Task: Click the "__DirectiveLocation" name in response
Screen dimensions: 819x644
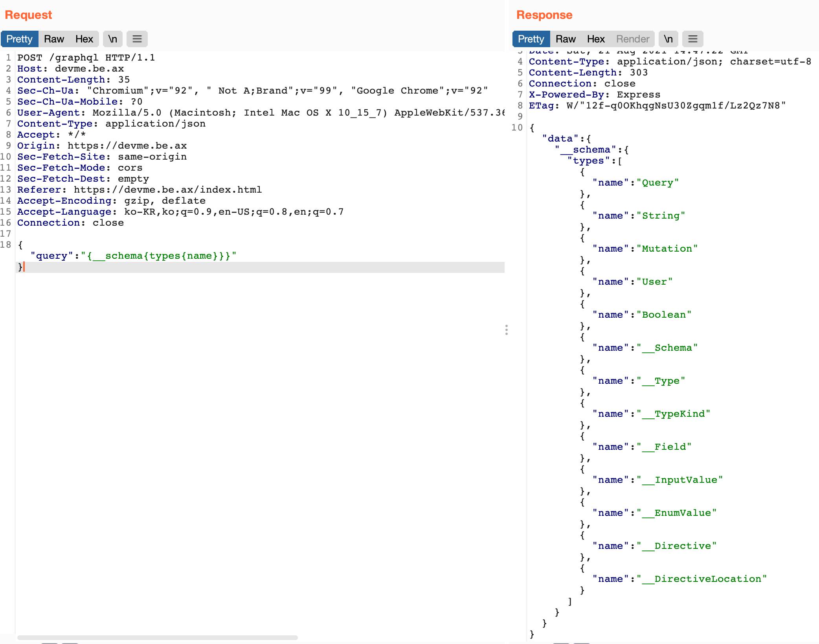Action: point(701,579)
